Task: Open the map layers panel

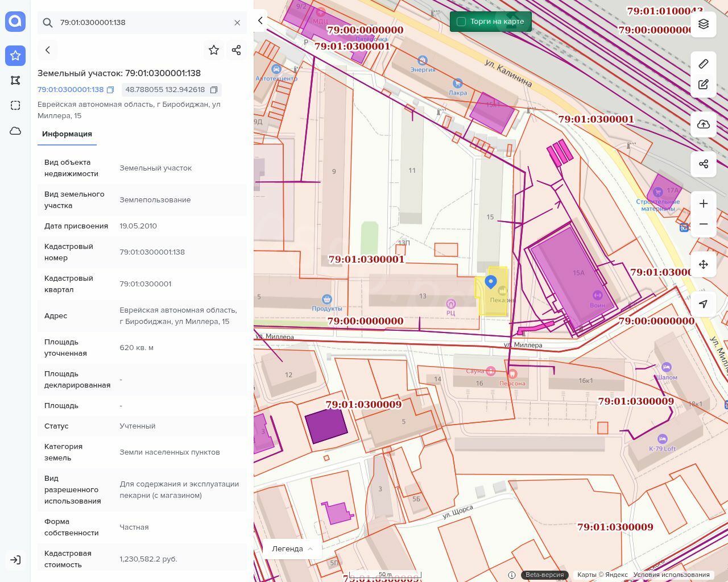Action: tap(704, 24)
